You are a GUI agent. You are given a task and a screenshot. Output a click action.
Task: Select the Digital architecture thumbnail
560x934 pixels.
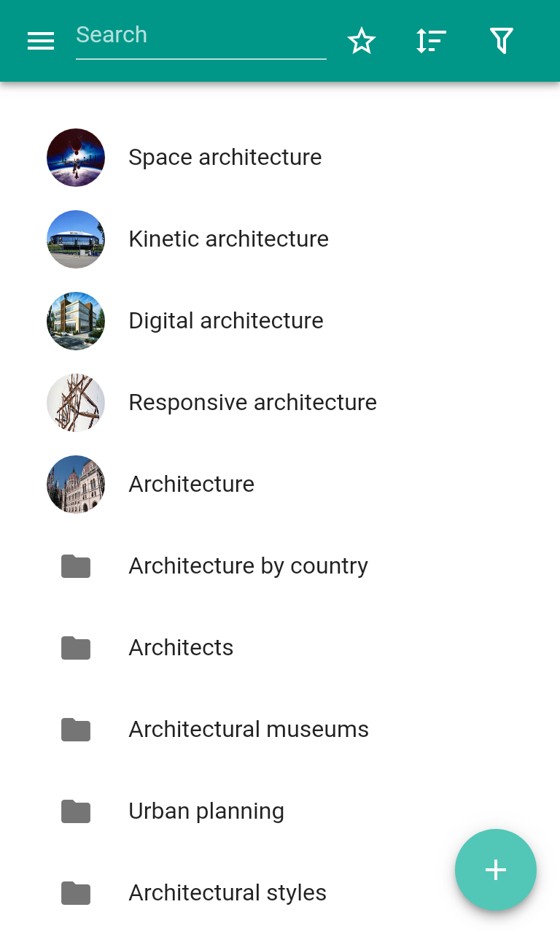tap(76, 321)
